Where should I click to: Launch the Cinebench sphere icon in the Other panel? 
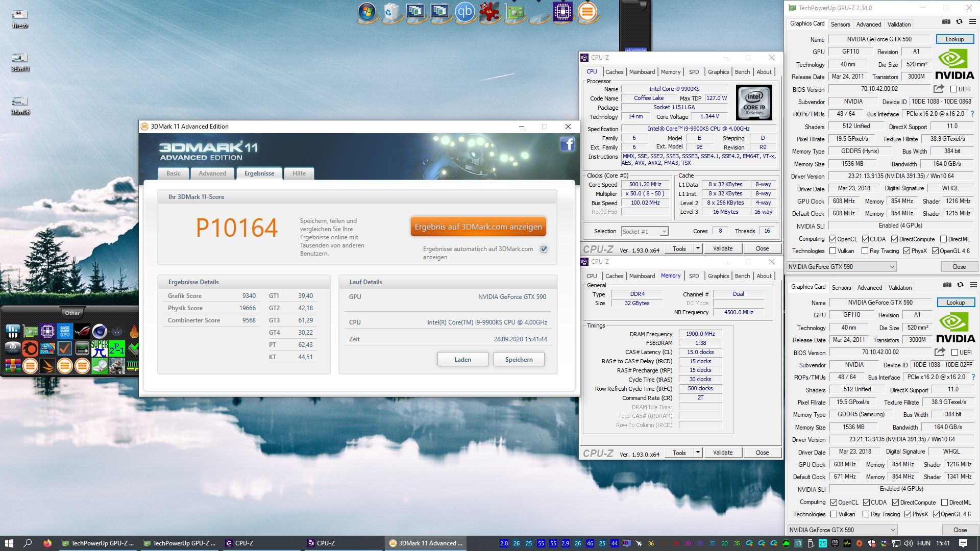pyautogui.click(x=99, y=332)
